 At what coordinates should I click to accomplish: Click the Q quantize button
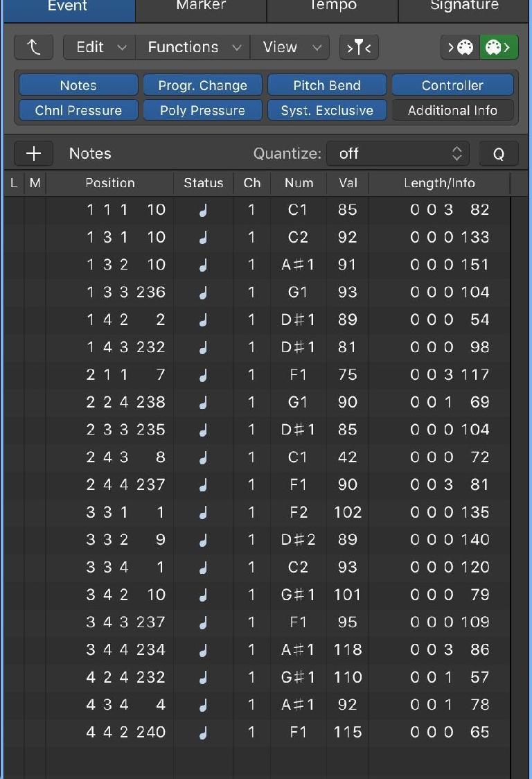click(499, 154)
